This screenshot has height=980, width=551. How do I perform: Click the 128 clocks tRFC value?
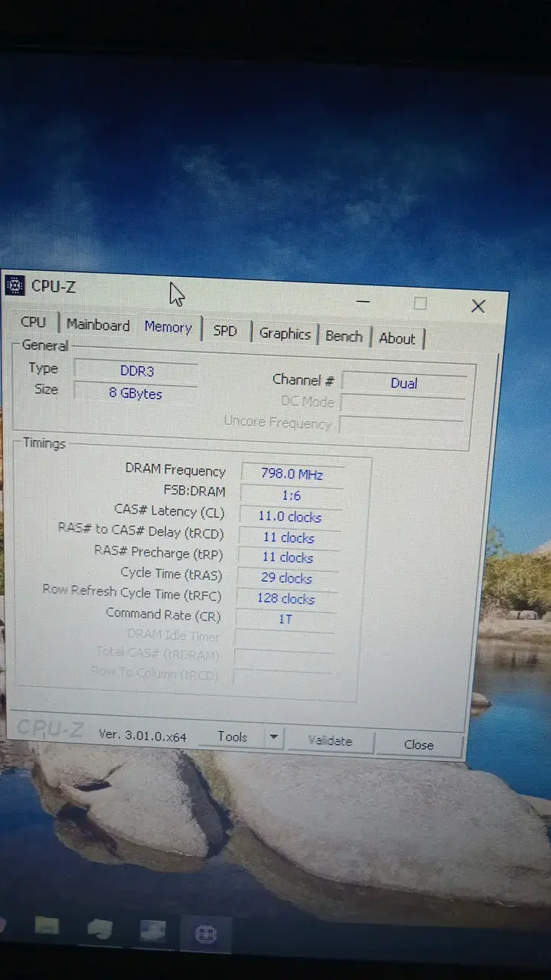[x=286, y=599]
